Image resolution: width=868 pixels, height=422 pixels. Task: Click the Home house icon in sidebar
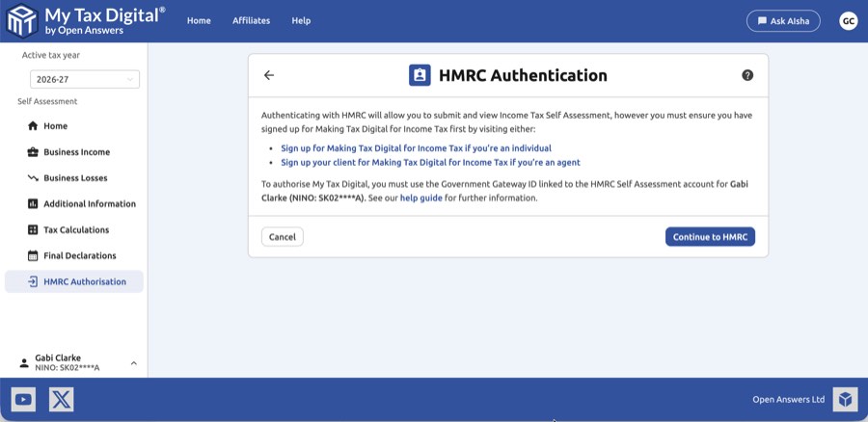pyautogui.click(x=33, y=126)
